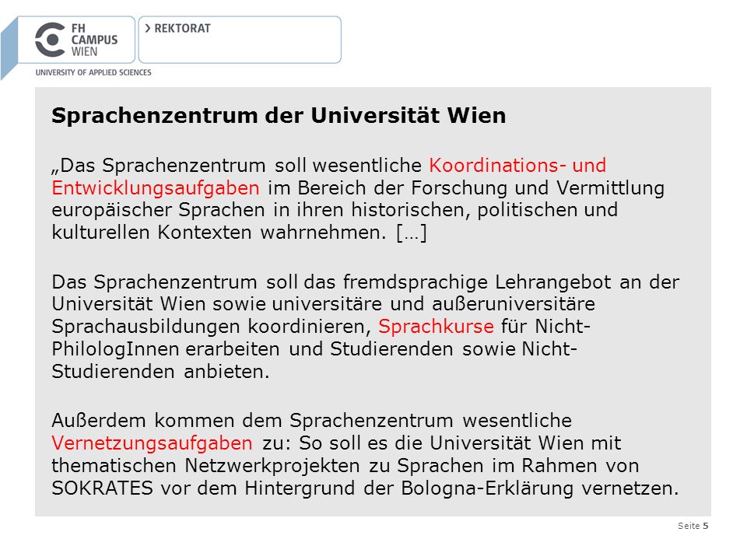
Task: Click the University of Applied Sciences caption
Action: (93, 72)
